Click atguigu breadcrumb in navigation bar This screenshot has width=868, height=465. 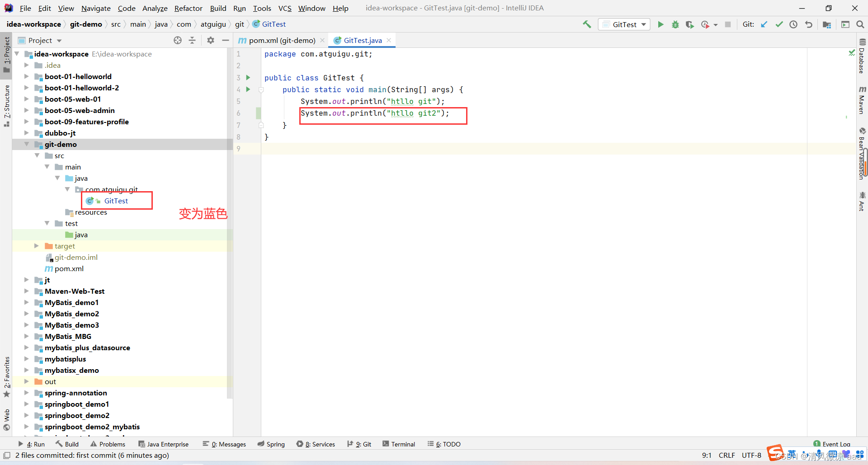point(213,24)
